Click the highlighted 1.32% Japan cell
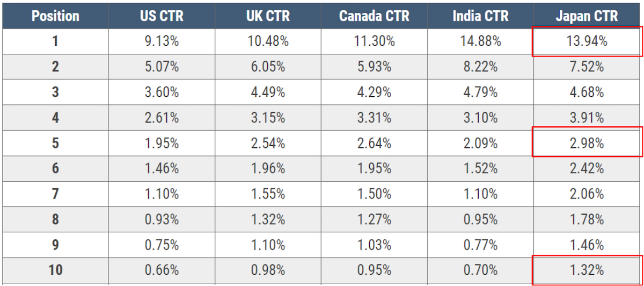The width and height of the screenshot is (644, 286). click(x=587, y=270)
